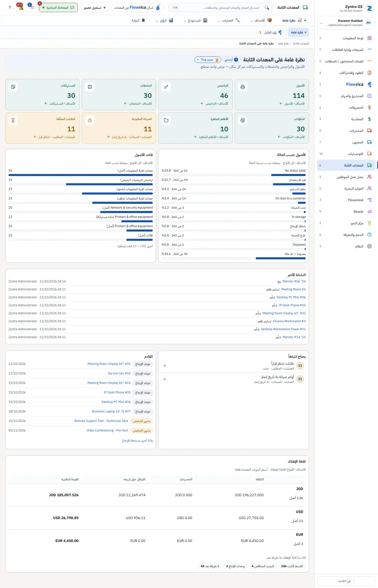
Task: Click the القسط الثابت 106 chip
Action: click(x=292, y=566)
